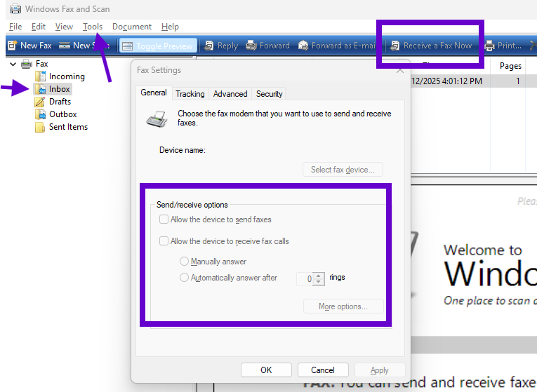Select the fax row dated 4:01:12 PM

(473, 81)
